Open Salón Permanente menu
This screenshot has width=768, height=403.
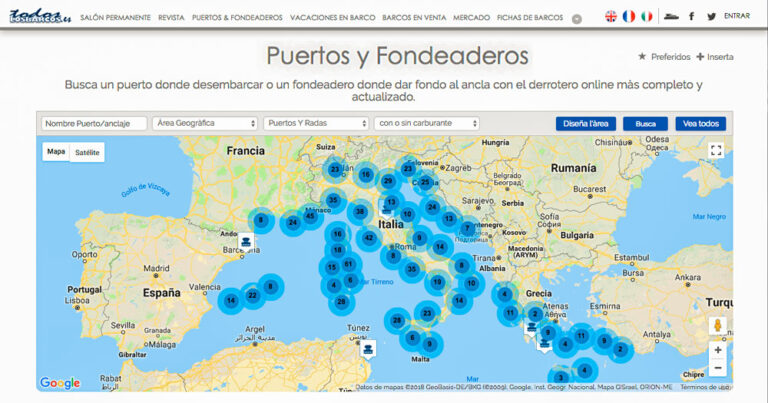point(116,18)
